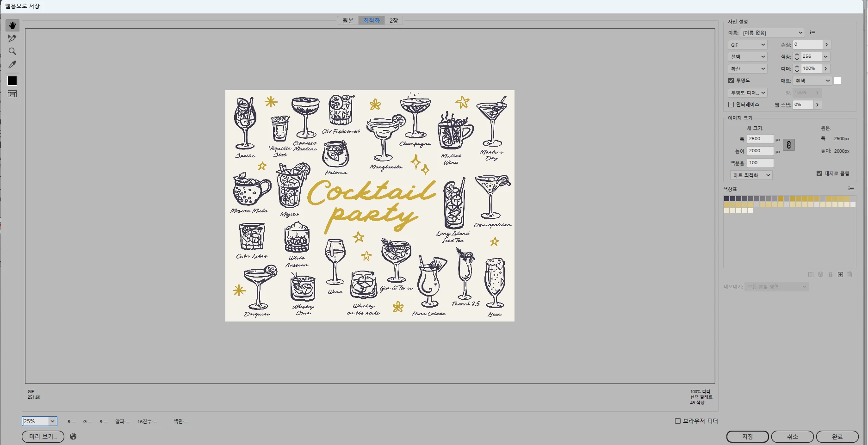Click the dither (디더) stepper arrows
The height and width of the screenshot is (445, 868).
[797, 68]
